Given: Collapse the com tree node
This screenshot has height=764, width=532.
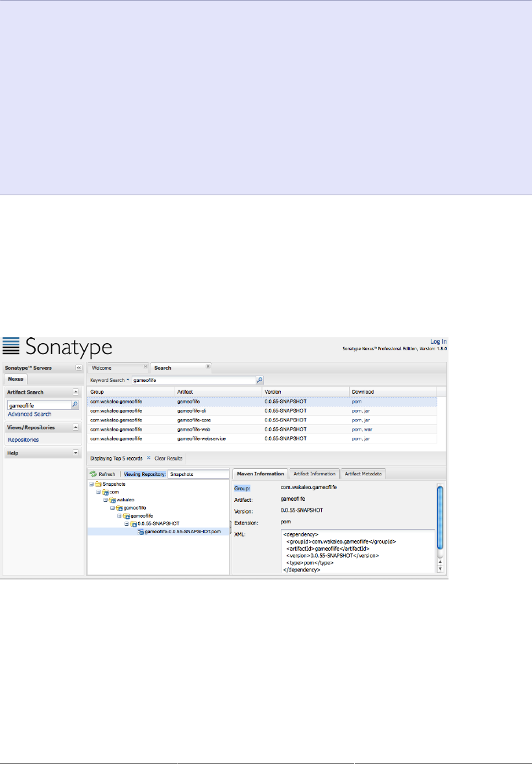Looking at the screenshot, I should point(98,492).
